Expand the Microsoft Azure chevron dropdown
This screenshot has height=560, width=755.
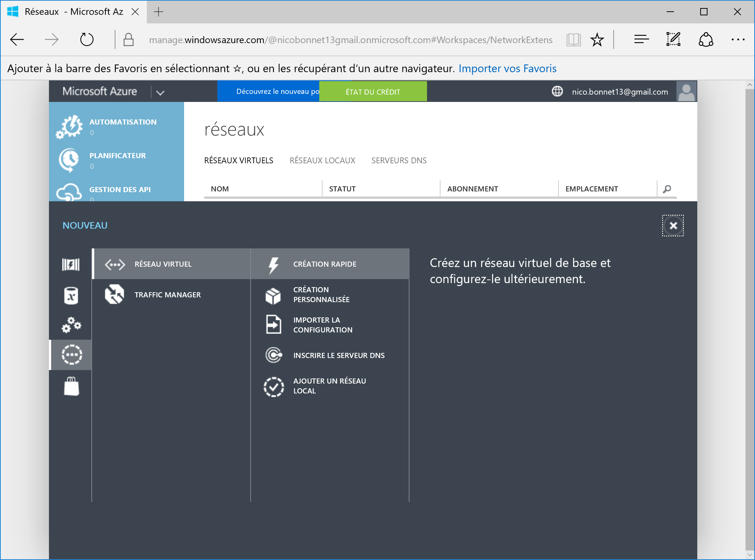point(160,92)
